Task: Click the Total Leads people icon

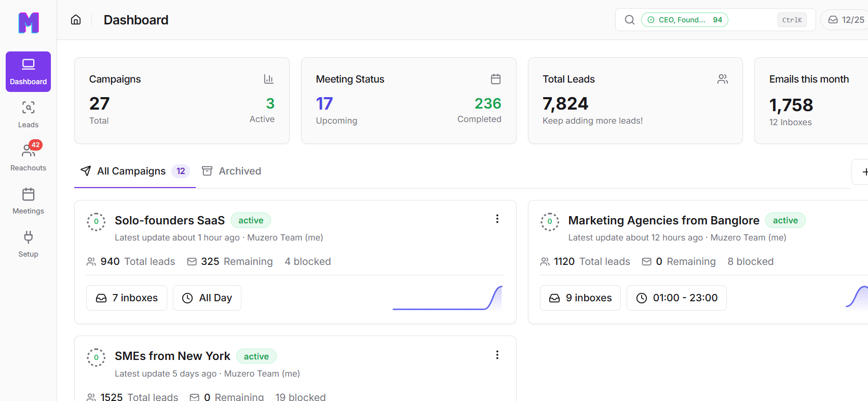Action: [723, 79]
